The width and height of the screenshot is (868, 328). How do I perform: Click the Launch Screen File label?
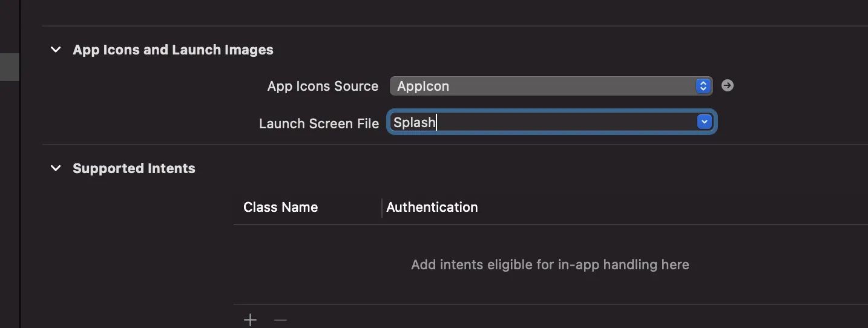(x=318, y=123)
